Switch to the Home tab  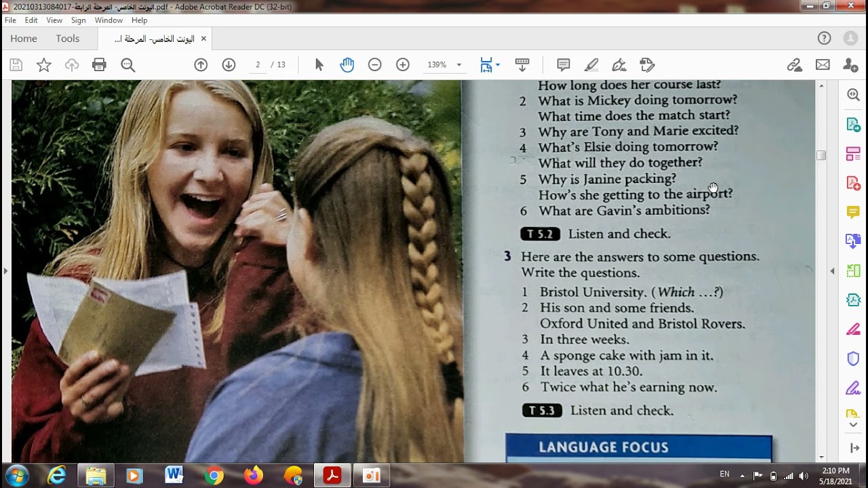click(x=24, y=39)
